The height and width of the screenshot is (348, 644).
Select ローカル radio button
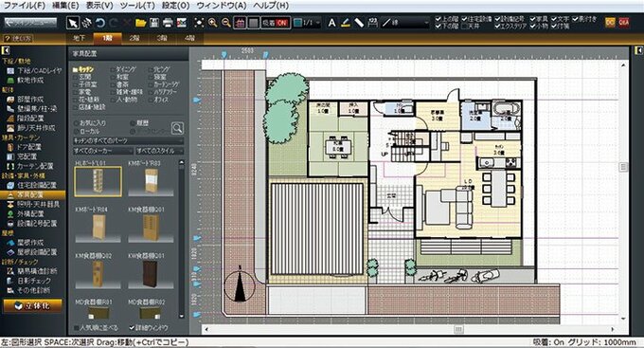(76, 131)
